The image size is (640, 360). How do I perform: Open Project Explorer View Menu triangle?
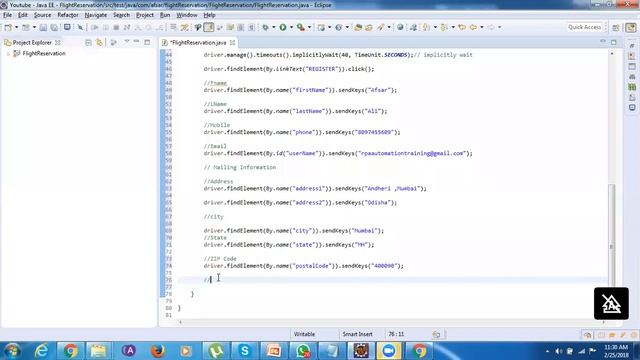point(127,42)
